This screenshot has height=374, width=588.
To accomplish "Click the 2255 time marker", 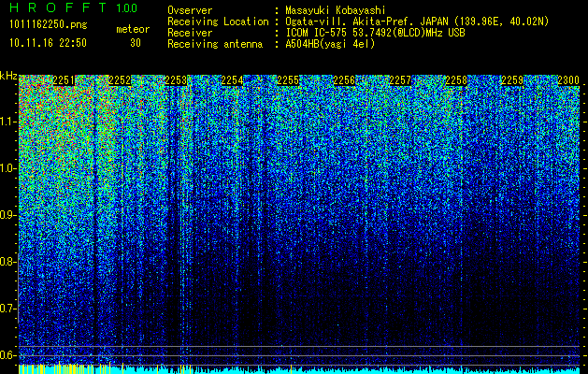I will (x=288, y=80).
